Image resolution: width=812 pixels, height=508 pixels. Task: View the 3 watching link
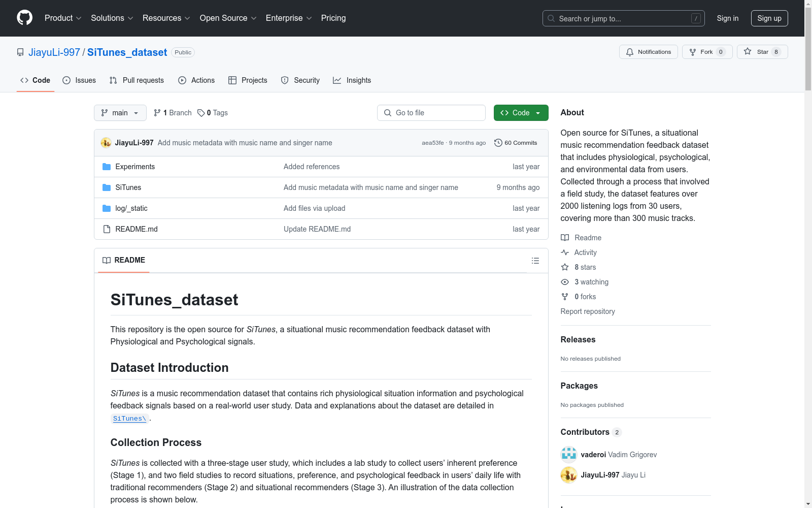click(x=585, y=282)
